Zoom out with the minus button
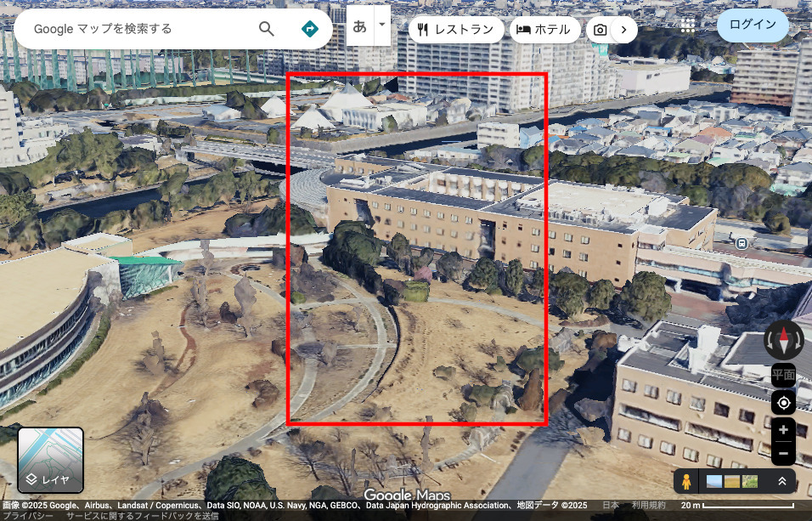 pyautogui.click(x=783, y=453)
